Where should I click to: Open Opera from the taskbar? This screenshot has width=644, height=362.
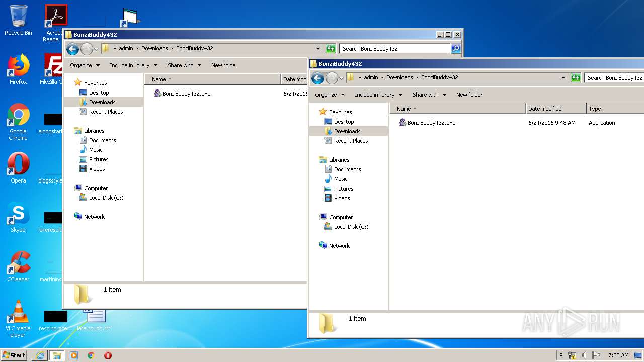click(x=108, y=355)
